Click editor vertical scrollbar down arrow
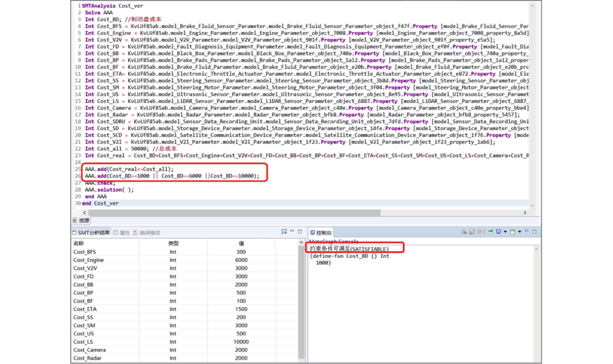 tap(532, 206)
